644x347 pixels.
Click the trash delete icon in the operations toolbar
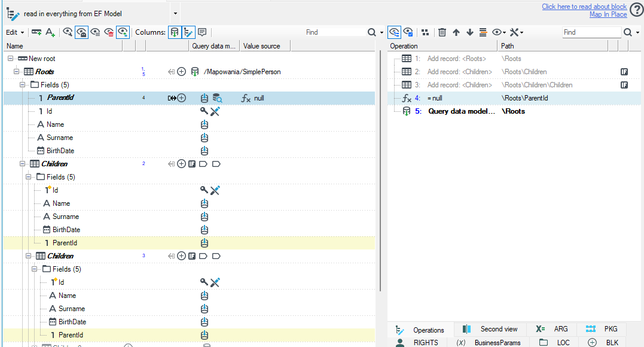[442, 32]
